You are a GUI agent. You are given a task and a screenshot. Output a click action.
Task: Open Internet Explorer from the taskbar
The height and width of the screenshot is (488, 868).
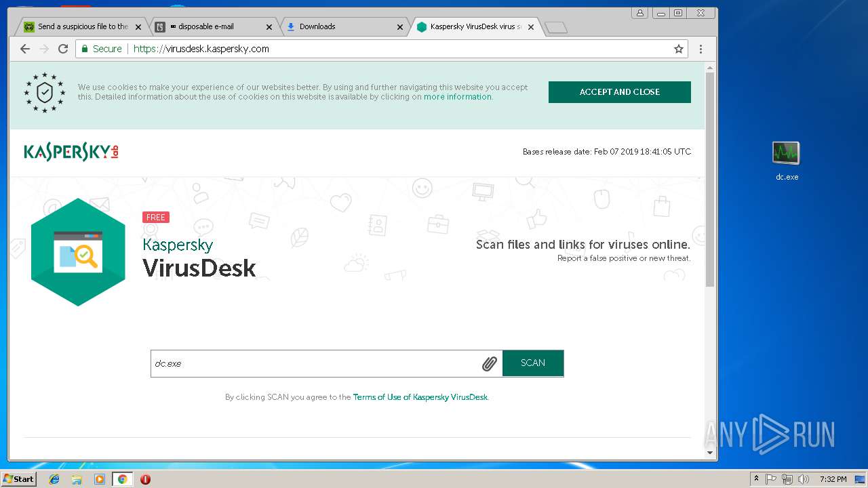[x=54, y=479]
